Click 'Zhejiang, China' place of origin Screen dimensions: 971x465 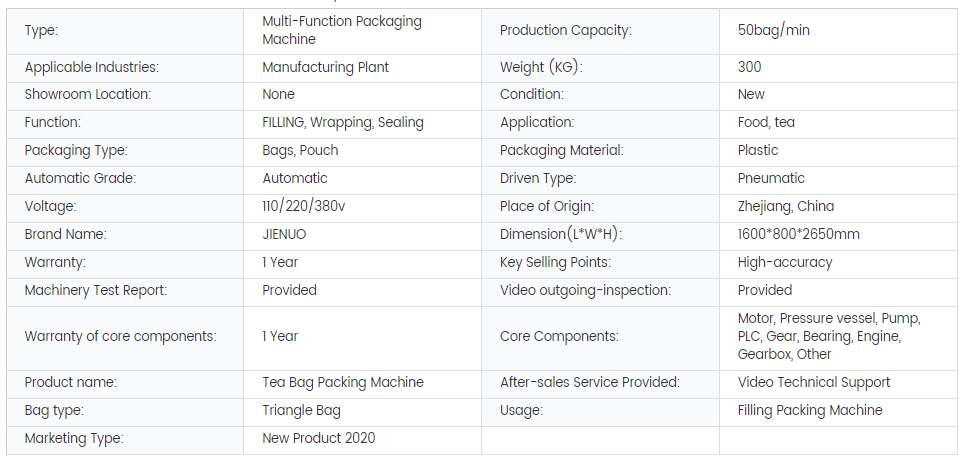point(785,206)
